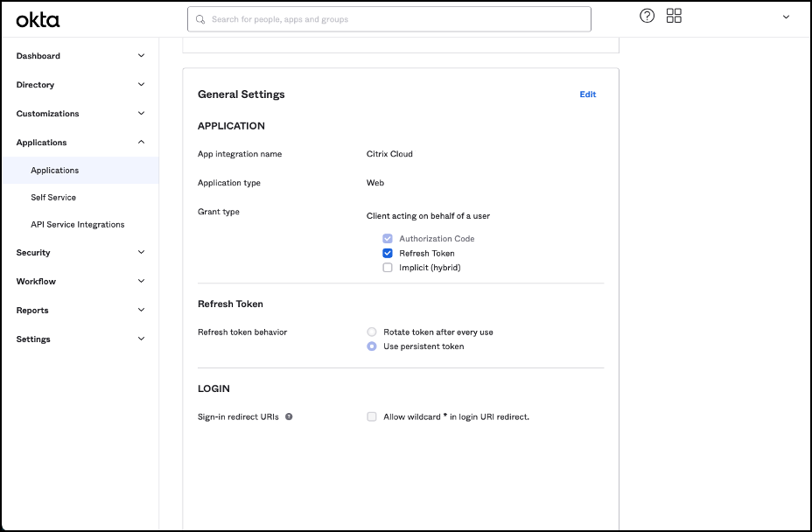Expand the Reports sidebar section

pos(141,311)
